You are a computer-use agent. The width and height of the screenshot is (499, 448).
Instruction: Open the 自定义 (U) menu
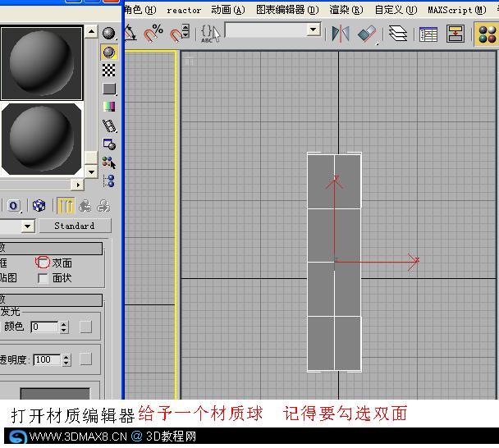396,10
